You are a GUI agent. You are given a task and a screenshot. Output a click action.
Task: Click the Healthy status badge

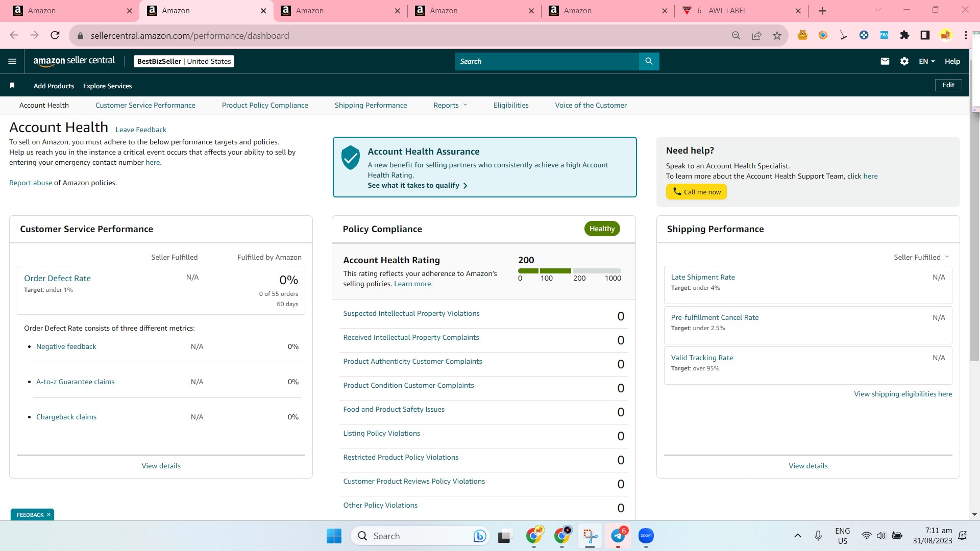(x=602, y=229)
